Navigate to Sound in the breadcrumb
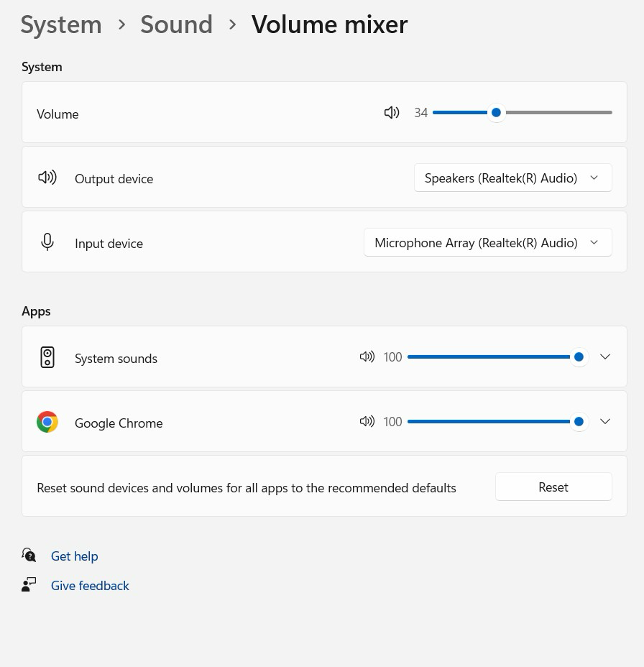Screen dimensions: 644x667 click(x=176, y=25)
